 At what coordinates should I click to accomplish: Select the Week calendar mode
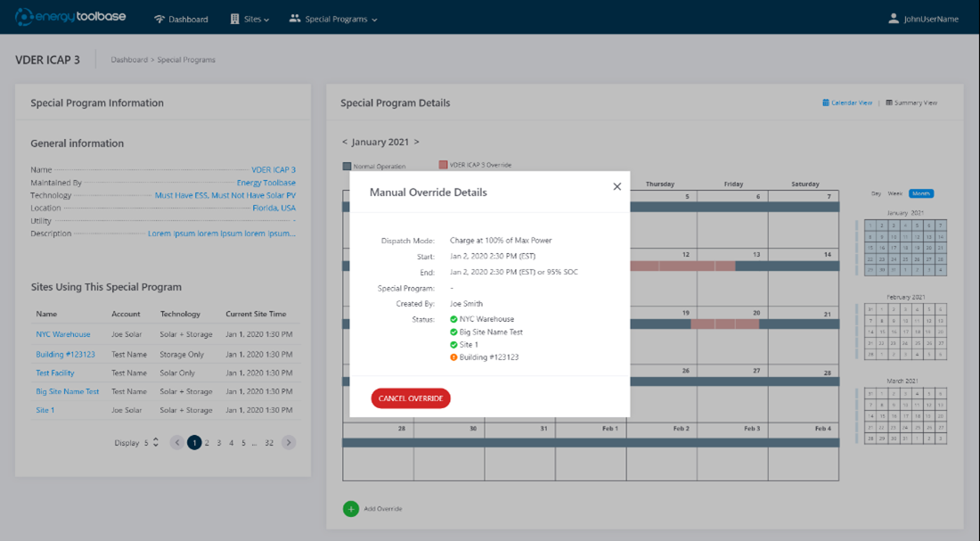(x=895, y=194)
